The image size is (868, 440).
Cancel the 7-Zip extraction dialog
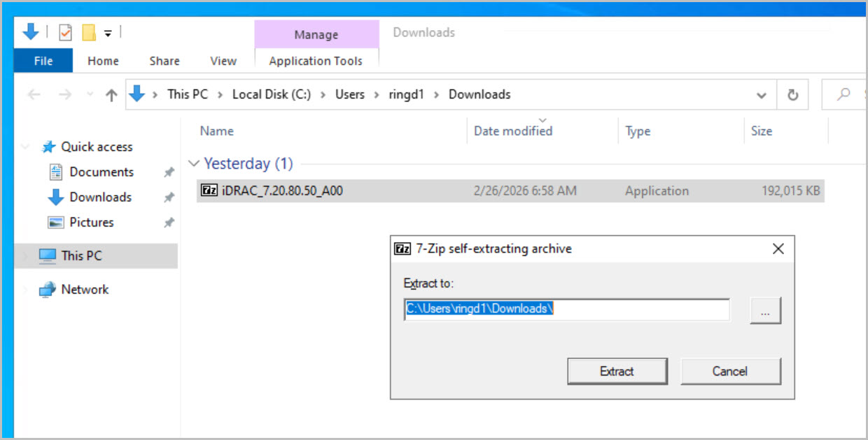[x=730, y=371]
